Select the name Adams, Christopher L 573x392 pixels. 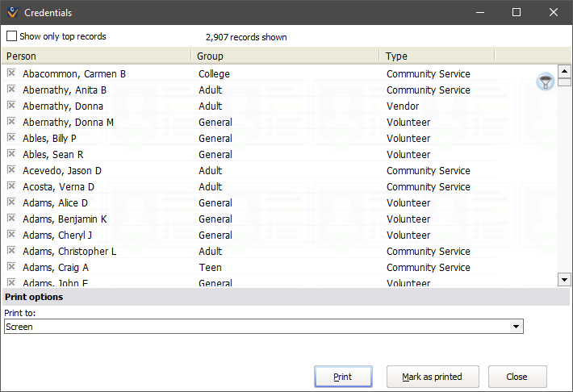[69, 252]
